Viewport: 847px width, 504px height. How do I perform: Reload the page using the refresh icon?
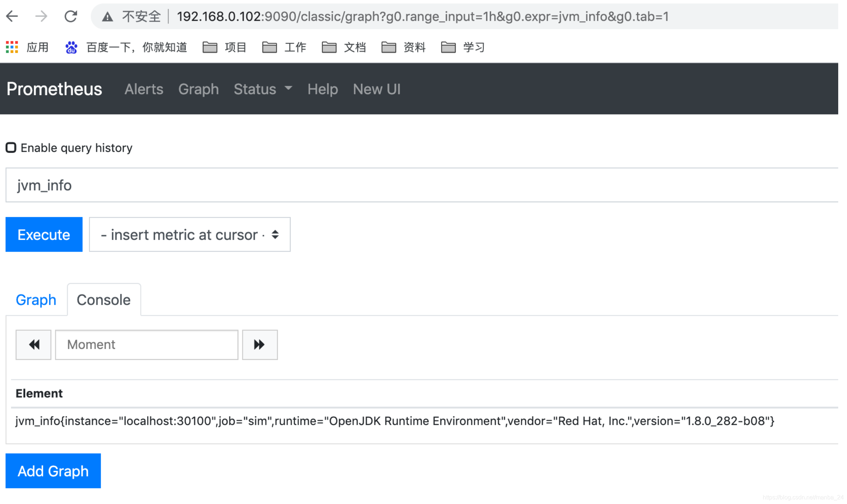[71, 16]
